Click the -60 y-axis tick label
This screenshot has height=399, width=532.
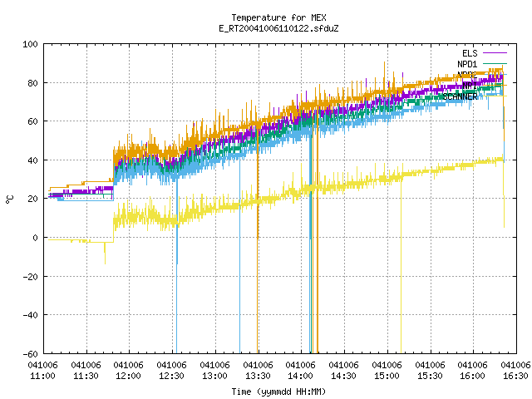tap(30, 354)
